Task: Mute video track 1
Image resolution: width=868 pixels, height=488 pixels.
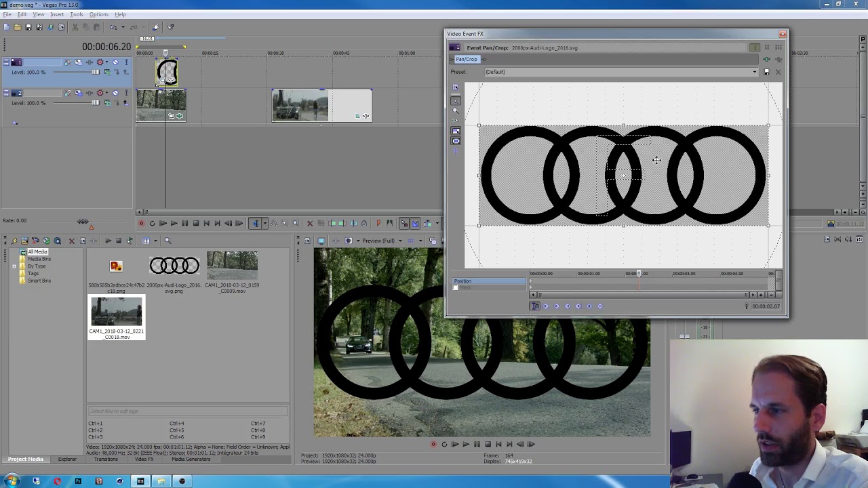Action: coord(115,62)
